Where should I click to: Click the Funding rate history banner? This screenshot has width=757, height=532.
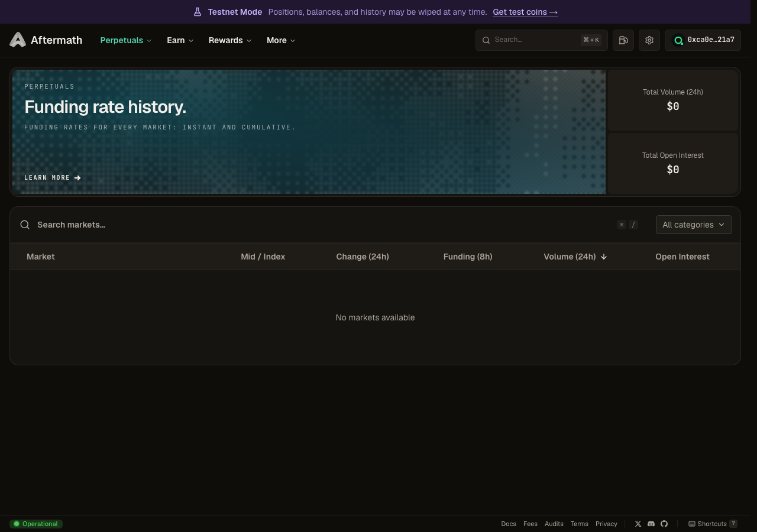pyautogui.click(x=309, y=132)
